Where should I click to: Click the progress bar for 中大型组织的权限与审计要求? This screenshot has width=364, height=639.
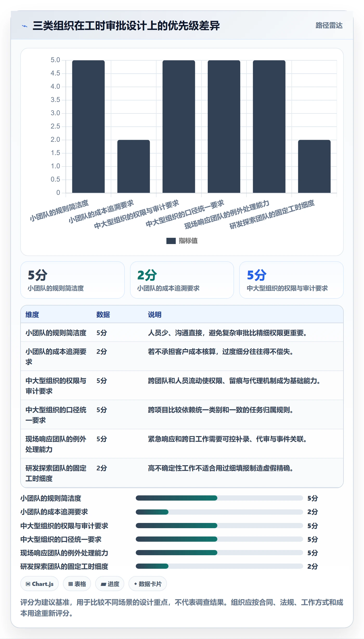click(x=219, y=526)
